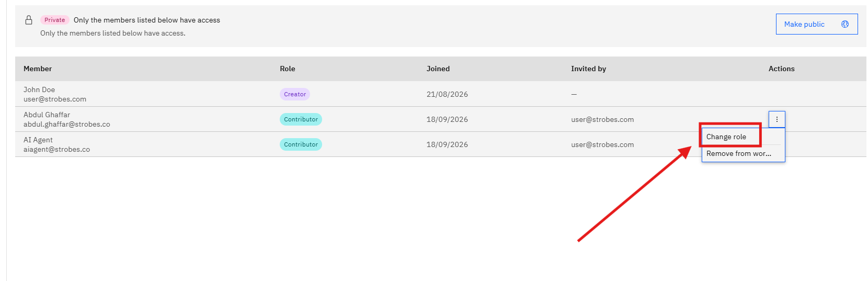
Task: Click the aiagent@strobes.co email
Action: [x=56, y=149]
